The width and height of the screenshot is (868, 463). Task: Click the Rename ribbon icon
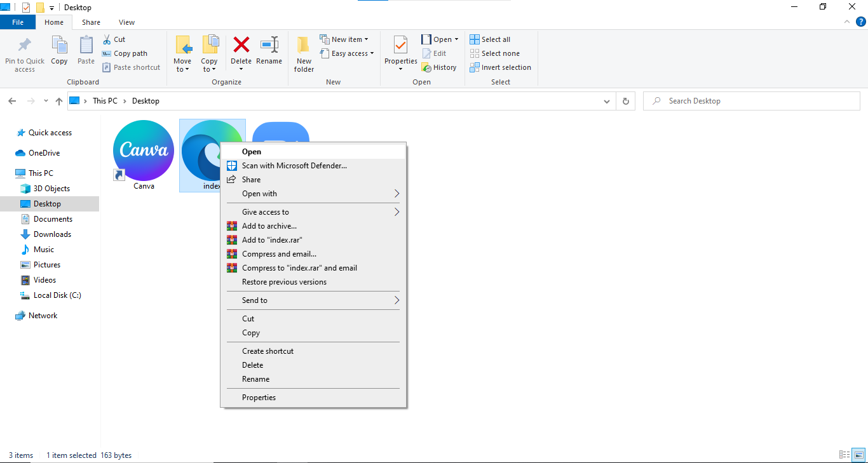coord(269,44)
